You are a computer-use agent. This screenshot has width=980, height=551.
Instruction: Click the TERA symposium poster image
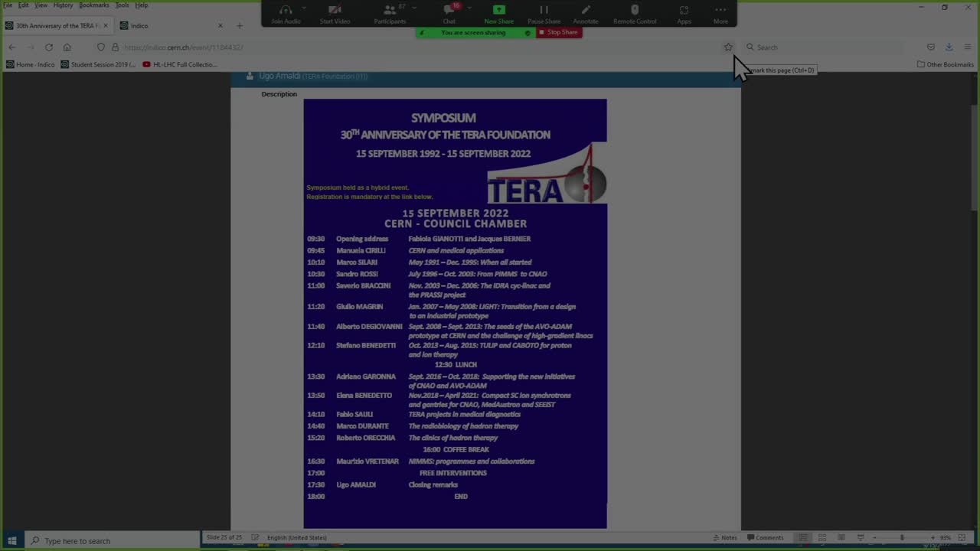pos(455,314)
